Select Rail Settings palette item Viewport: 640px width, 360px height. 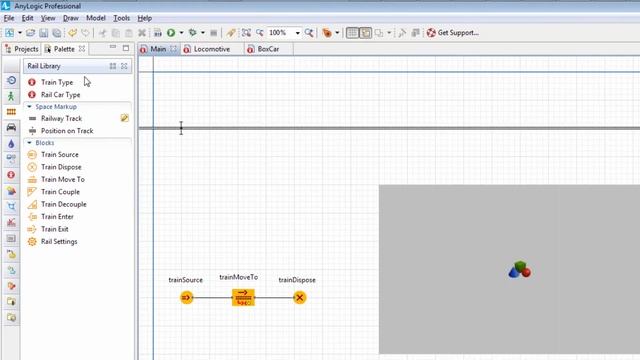click(x=53, y=242)
